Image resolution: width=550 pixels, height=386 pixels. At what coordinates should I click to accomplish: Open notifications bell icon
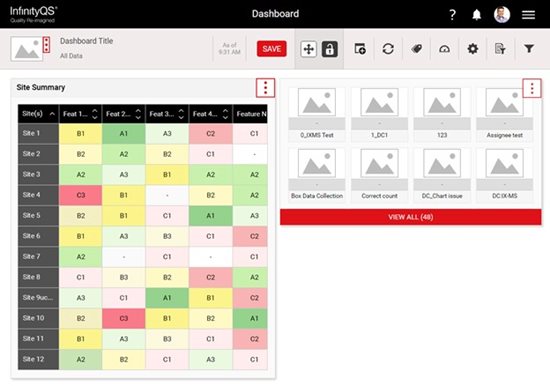click(476, 14)
